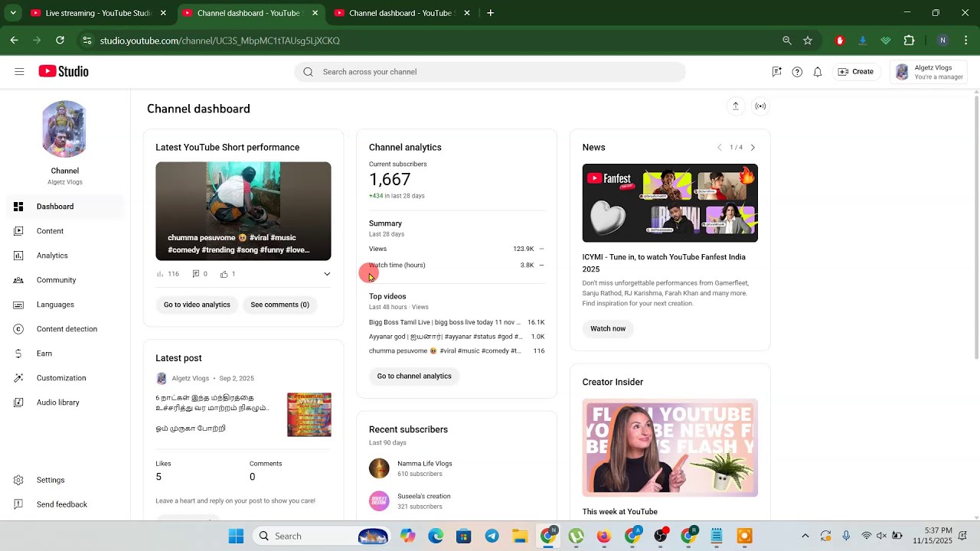Click See comments (0) button
The image size is (980, 551).
tap(280, 305)
